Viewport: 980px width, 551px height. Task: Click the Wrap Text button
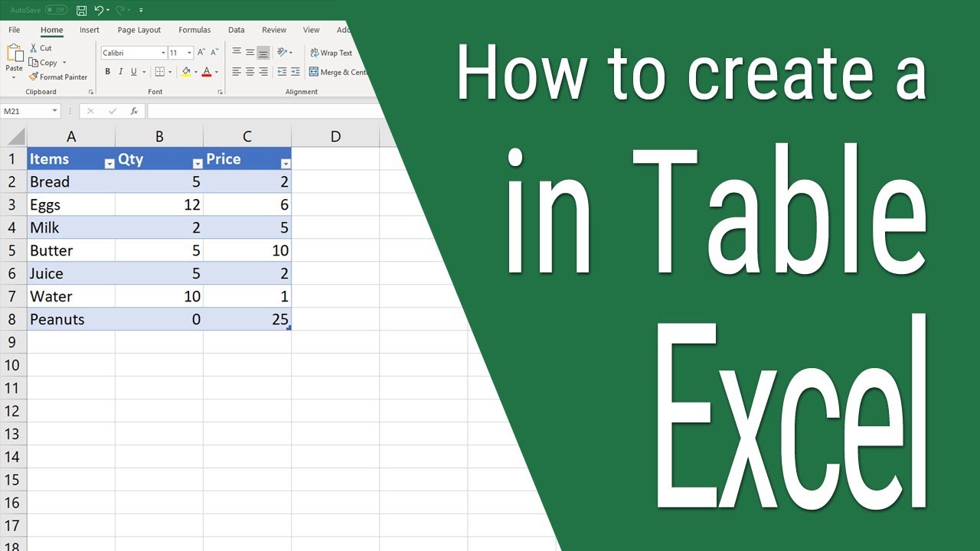[x=331, y=53]
